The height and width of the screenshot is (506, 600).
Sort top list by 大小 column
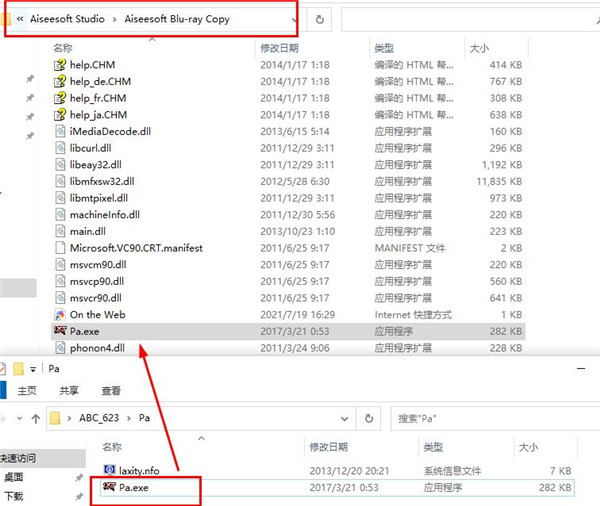pos(479,48)
